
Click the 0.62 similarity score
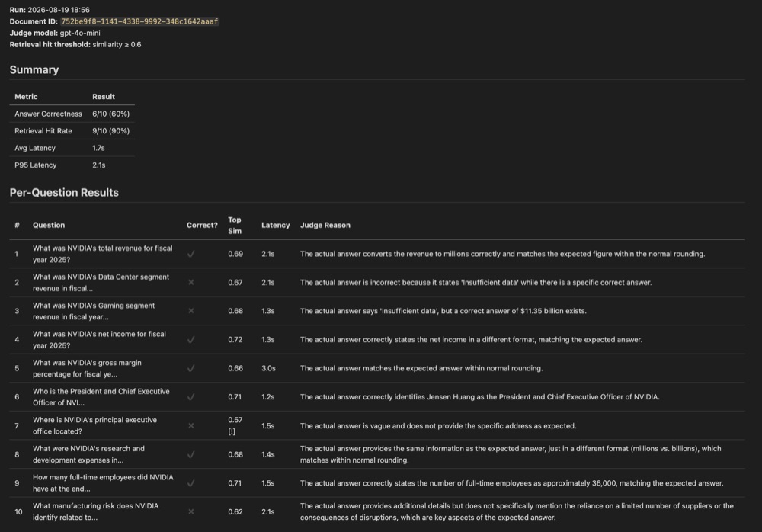click(x=235, y=511)
